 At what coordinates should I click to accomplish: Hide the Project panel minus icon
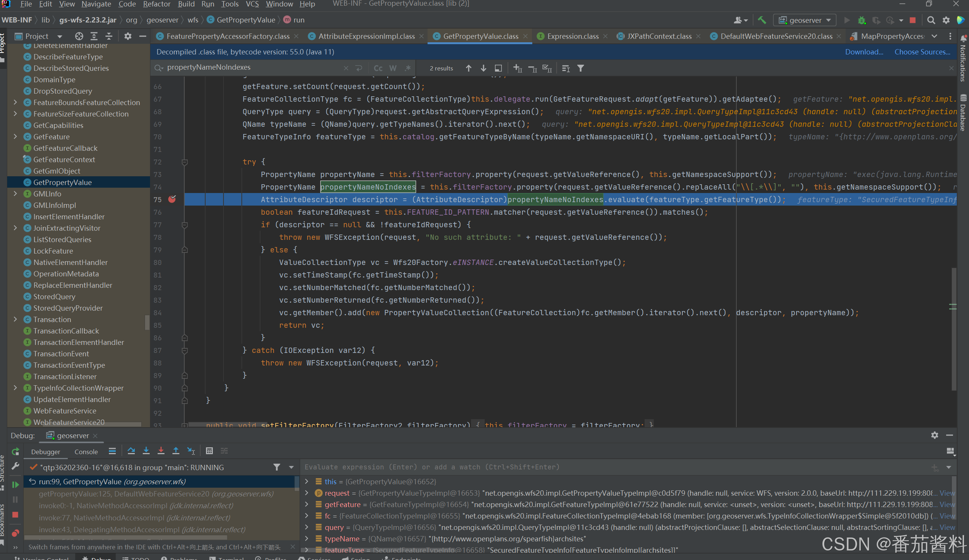143,36
